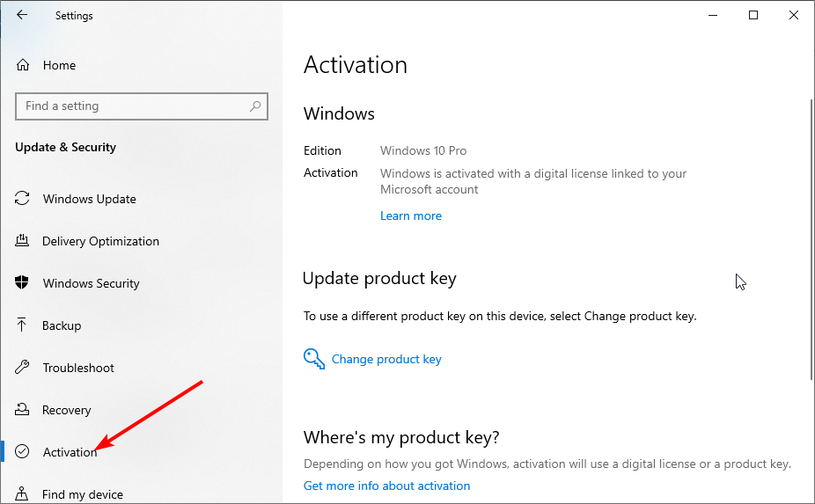This screenshot has width=815, height=504.
Task: Click the Activation checkmark circle icon
Action: point(22,451)
